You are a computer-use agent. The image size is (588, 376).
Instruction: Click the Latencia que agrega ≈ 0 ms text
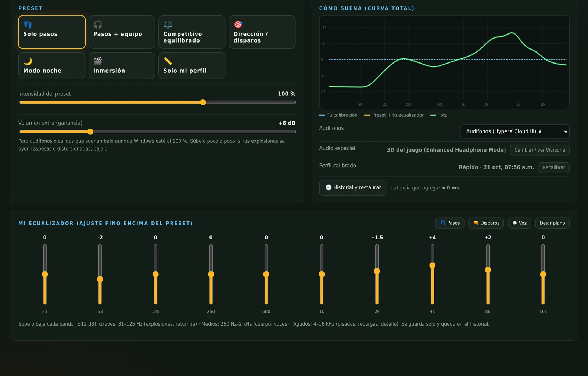coord(425,188)
